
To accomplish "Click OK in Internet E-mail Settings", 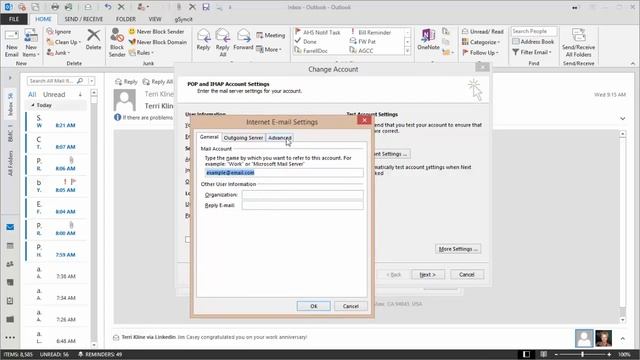I will click(313, 306).
